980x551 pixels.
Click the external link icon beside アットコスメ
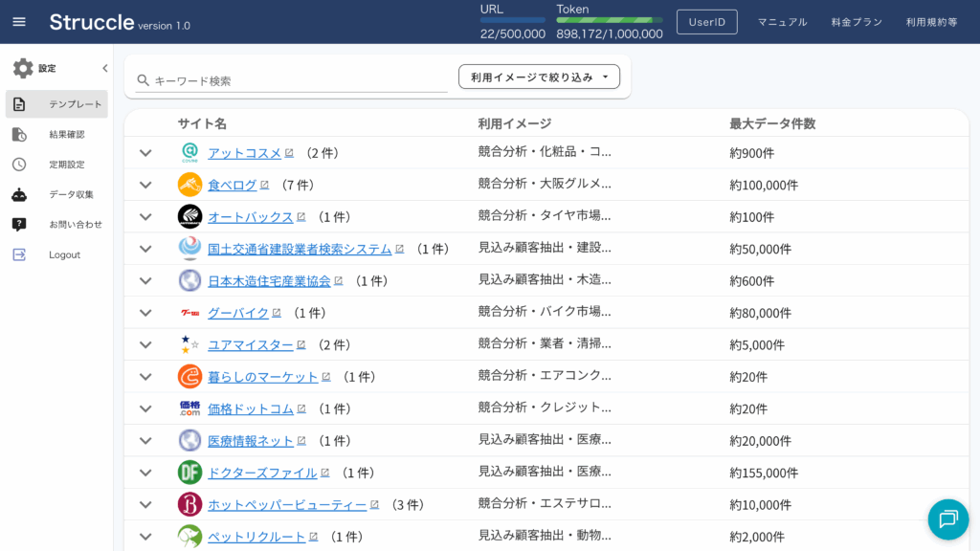coord(289,153)
